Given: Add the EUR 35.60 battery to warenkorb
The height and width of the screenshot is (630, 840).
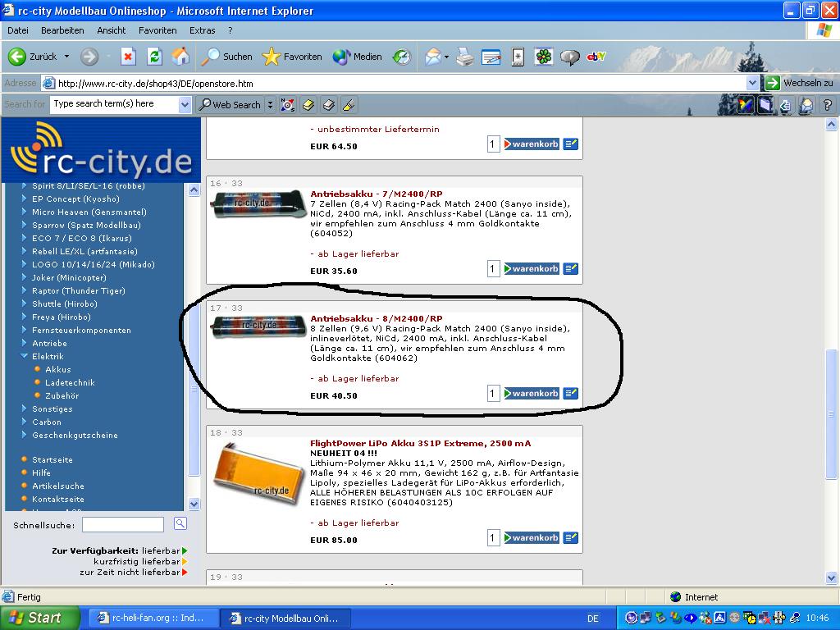Looking at the screenshot, I should pos(532,268).
